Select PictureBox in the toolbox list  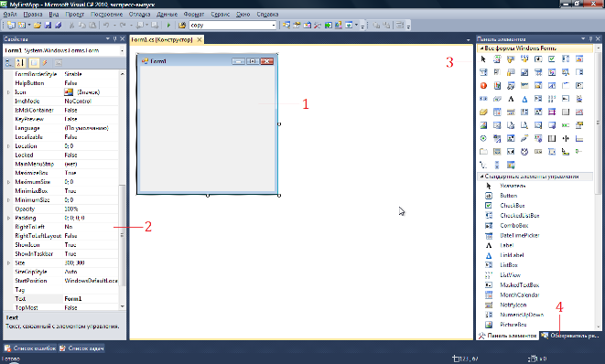point(513,325)
